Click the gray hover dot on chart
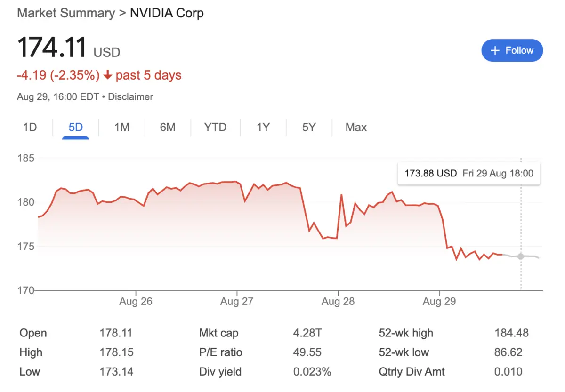Screen dimensions: 565x392 (x=520, y=256)
